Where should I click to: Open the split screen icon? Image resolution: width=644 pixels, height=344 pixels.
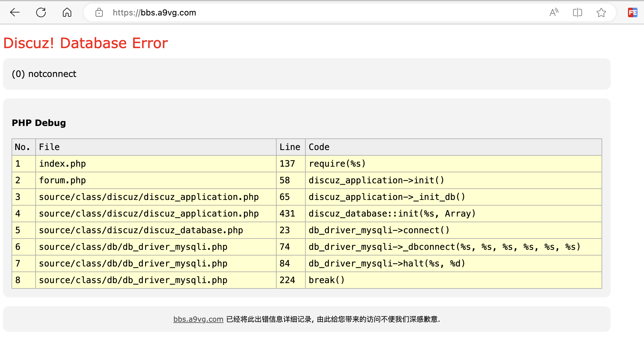click(x=578, y=12)
